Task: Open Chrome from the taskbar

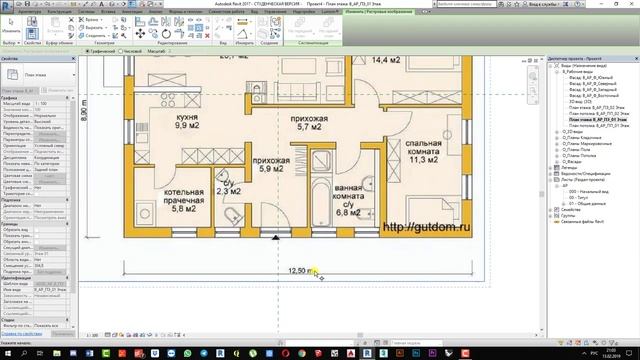Action: tap(302, 353)
